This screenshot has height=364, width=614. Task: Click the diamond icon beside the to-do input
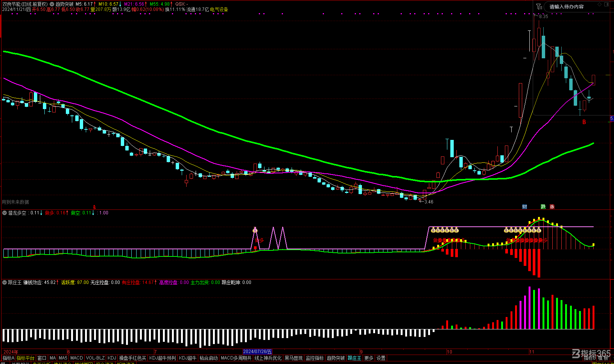pos(599,5)
